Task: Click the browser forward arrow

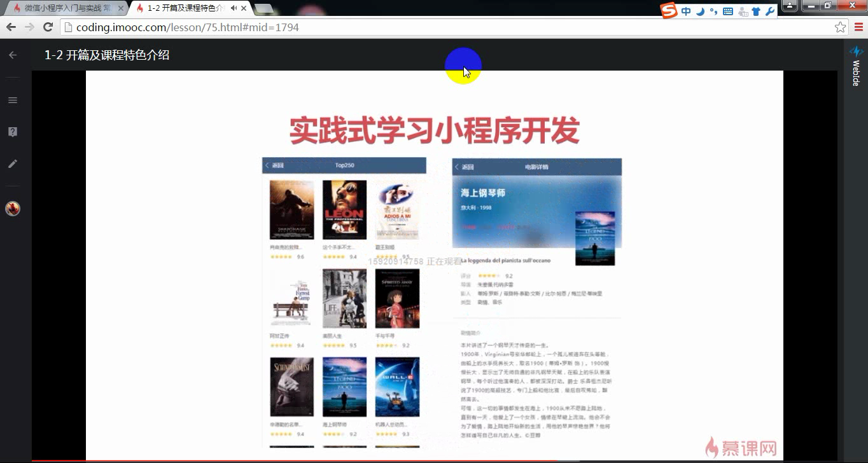Action: pyautogui.click(x=29, y=27)
